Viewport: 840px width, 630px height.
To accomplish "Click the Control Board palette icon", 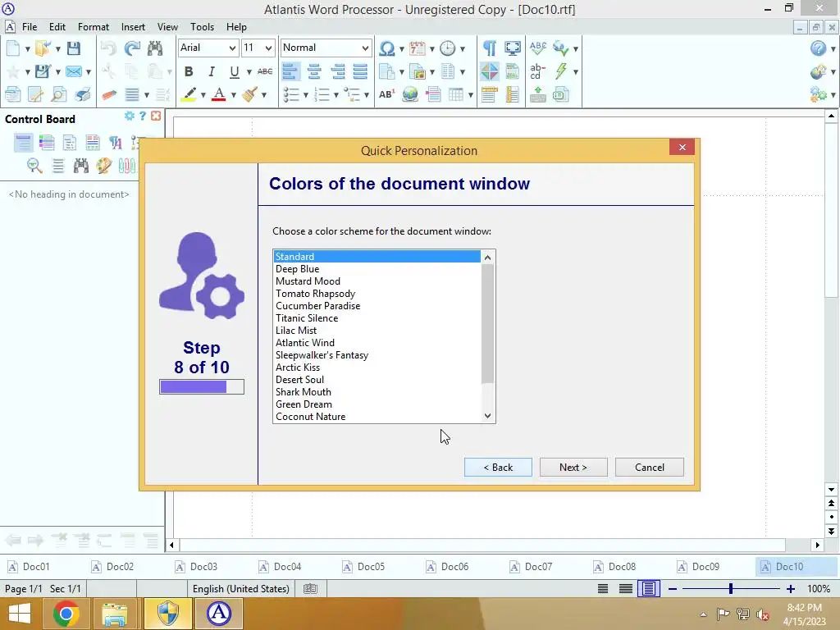I will (x=104, y=166).
